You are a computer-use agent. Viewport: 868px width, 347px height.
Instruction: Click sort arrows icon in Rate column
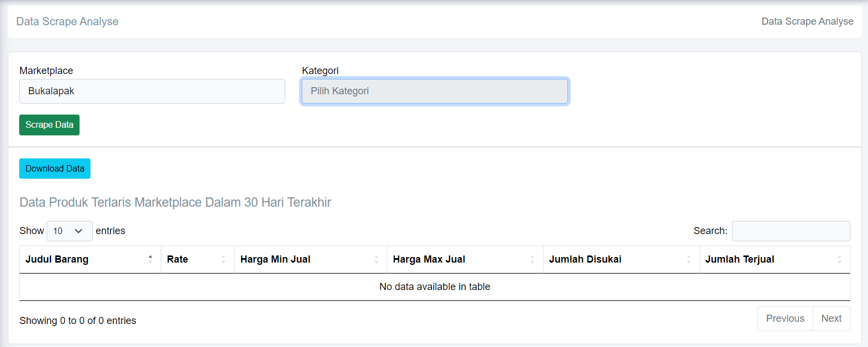tap(223, 259)
